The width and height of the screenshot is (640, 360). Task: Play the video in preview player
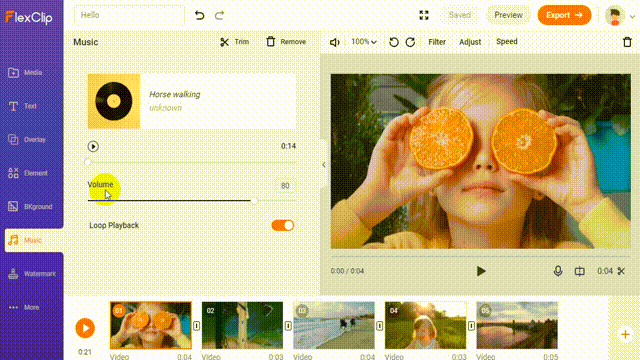pyautogui.click(x=481, y=271)
